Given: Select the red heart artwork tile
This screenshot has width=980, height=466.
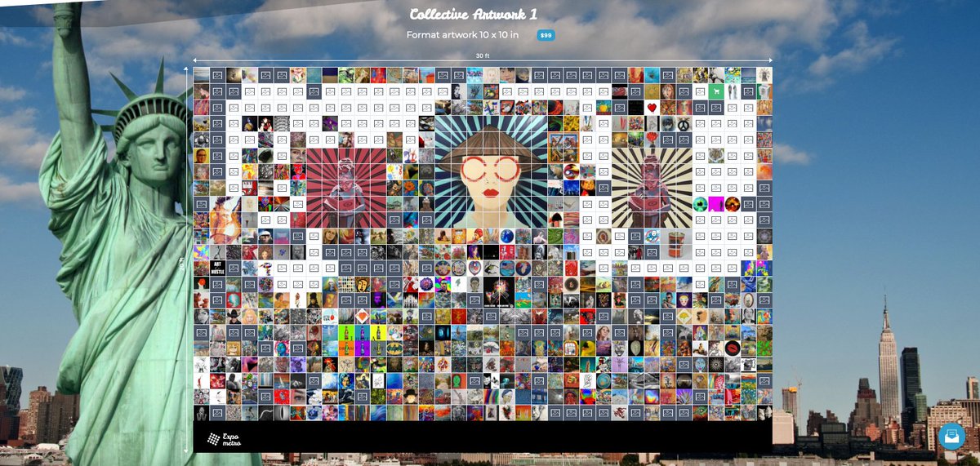Looking at the screenshot, I should click(652, 107).
